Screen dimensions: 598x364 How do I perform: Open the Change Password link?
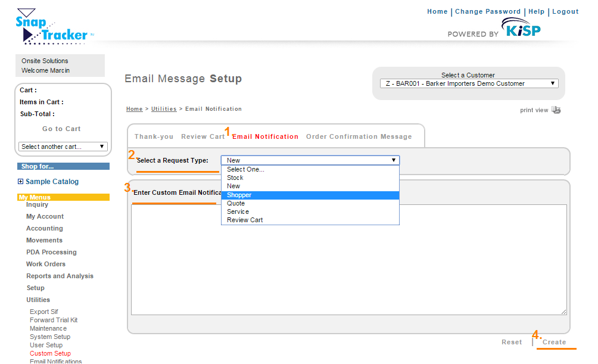488,11
